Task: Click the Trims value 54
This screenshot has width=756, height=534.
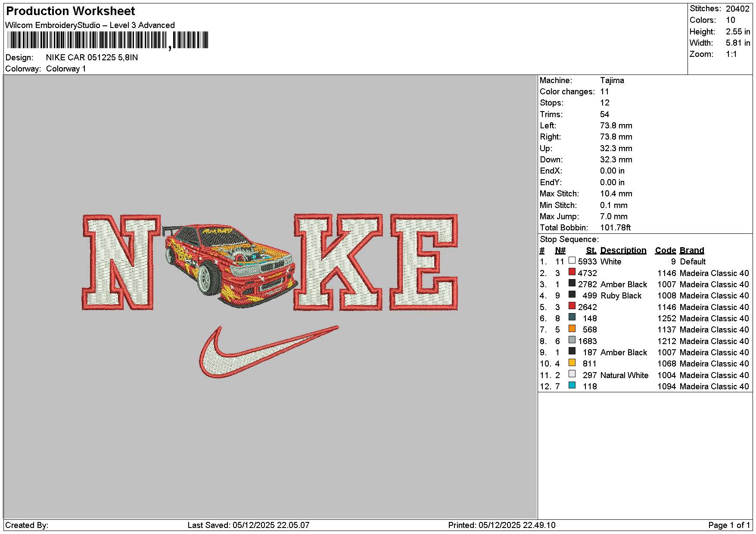Action: click(x=605, y=114)
